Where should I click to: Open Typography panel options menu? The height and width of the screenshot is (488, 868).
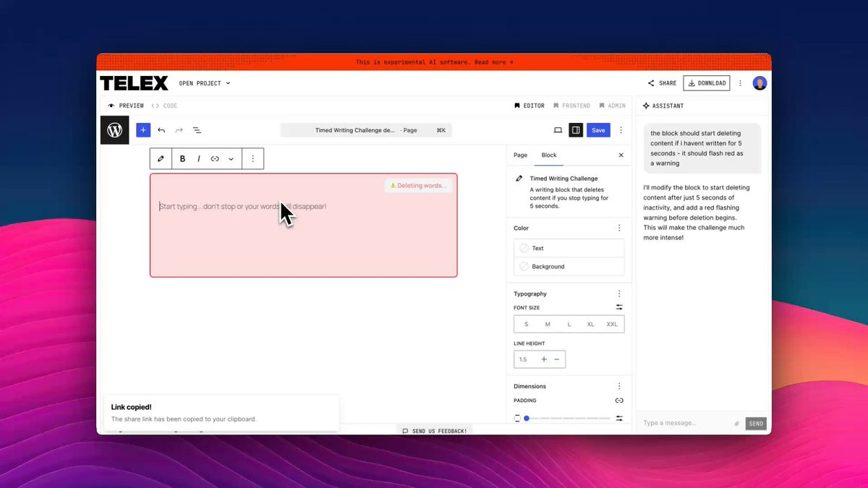click(619, 294)
